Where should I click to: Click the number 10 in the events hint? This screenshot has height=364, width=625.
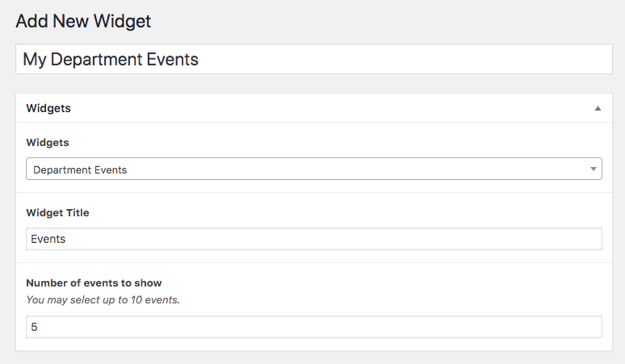tap(136, 300)
